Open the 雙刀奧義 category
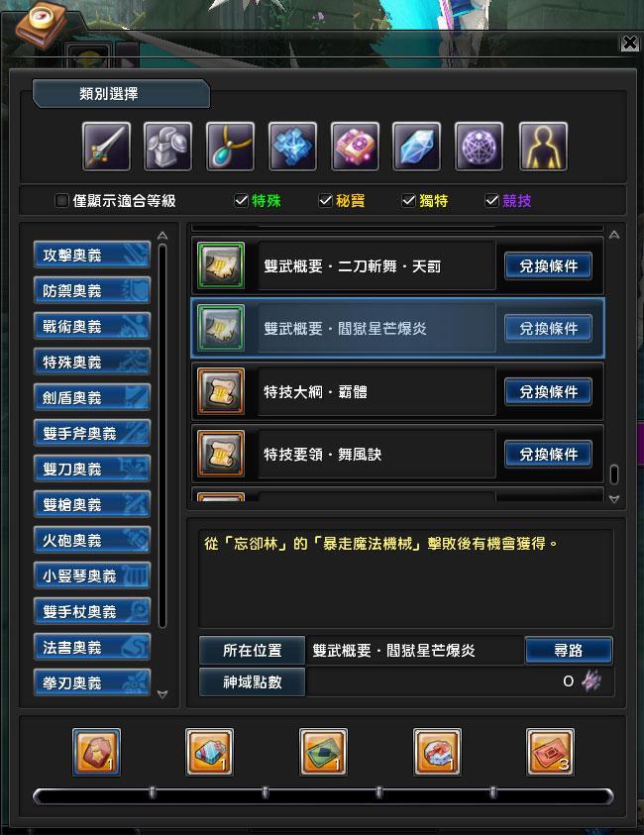Image resolution: width=644 pixels, height=835 pixels. [91, 469]
